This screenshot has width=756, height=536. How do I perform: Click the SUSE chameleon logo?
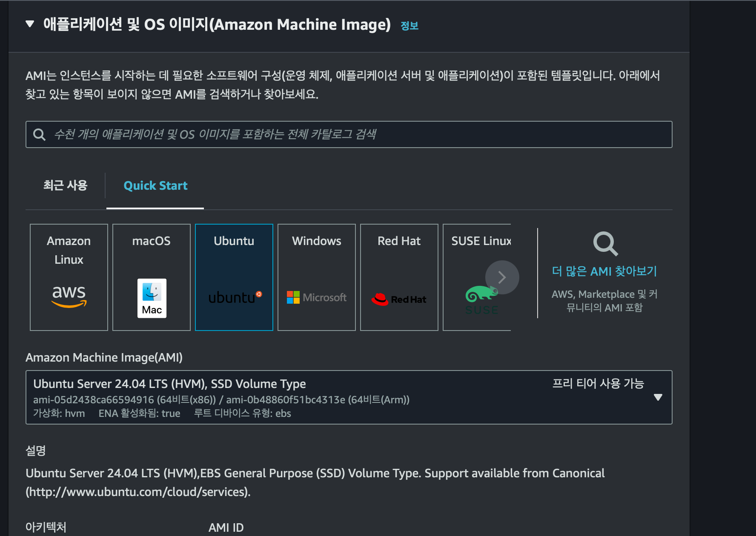coord(481,300)
